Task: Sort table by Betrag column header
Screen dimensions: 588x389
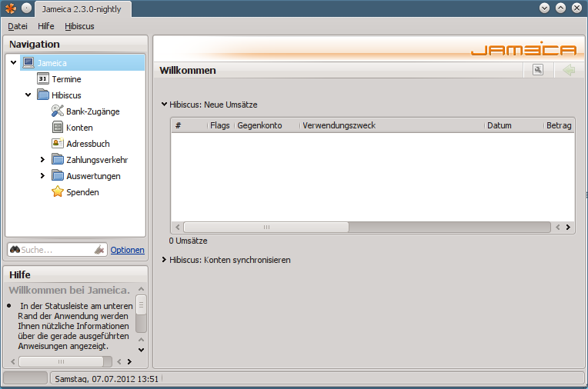Action: (559, 125)
